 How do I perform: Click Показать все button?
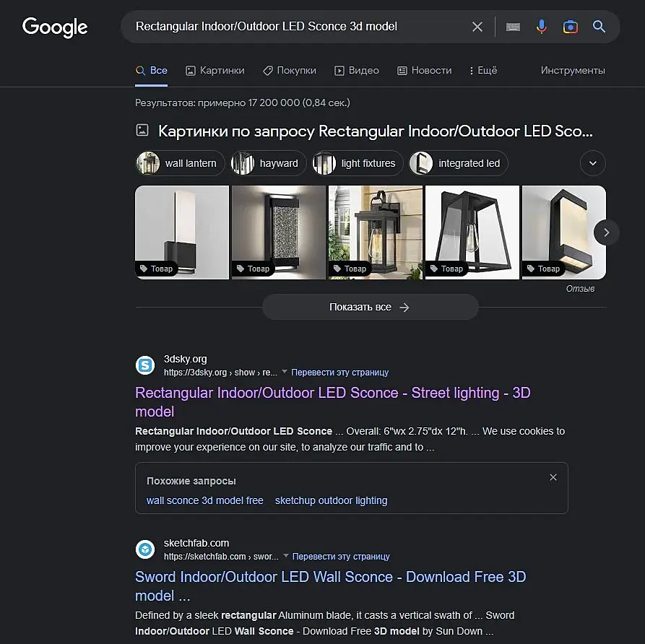[x=371, y=307]
